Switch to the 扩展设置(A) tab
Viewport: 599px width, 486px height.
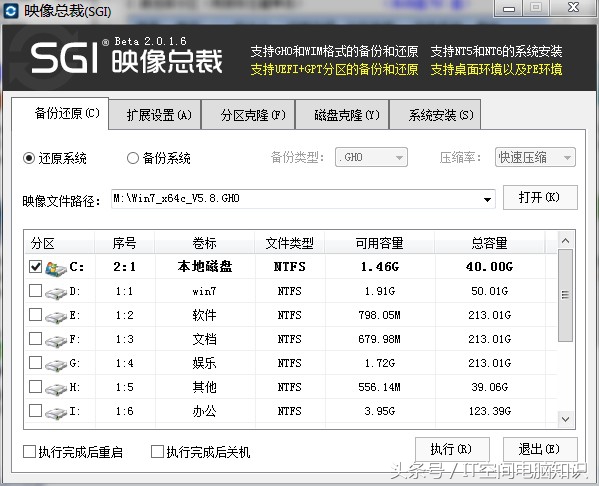(x=155, y=115)
